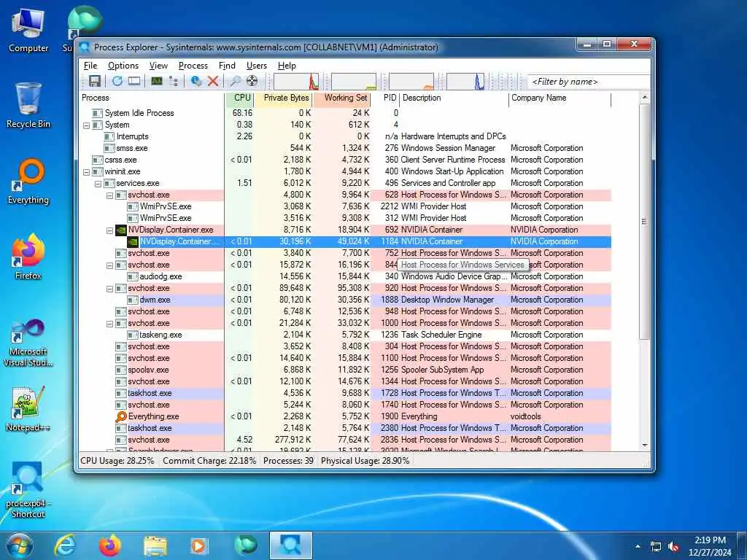Click the crosshair Find Window's Process icon

(x=252, y=81)
